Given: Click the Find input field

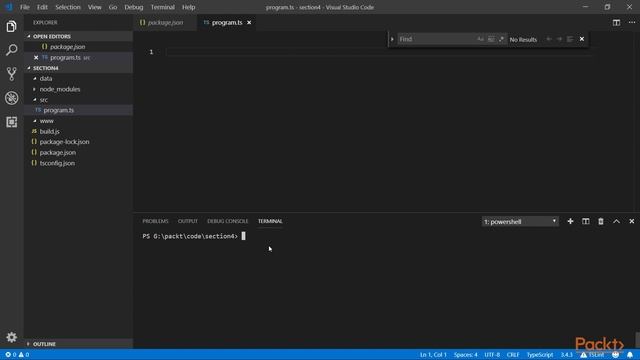Looking at the screenshot, I should pyautogui.click(x=436, y=39).
